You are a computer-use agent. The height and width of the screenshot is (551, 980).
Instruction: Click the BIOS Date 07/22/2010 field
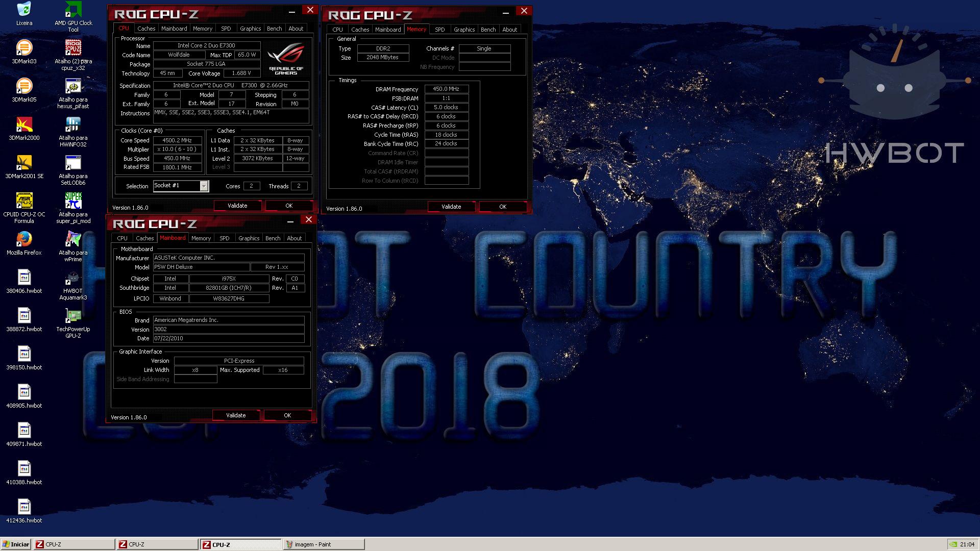[x=229, y=338]
